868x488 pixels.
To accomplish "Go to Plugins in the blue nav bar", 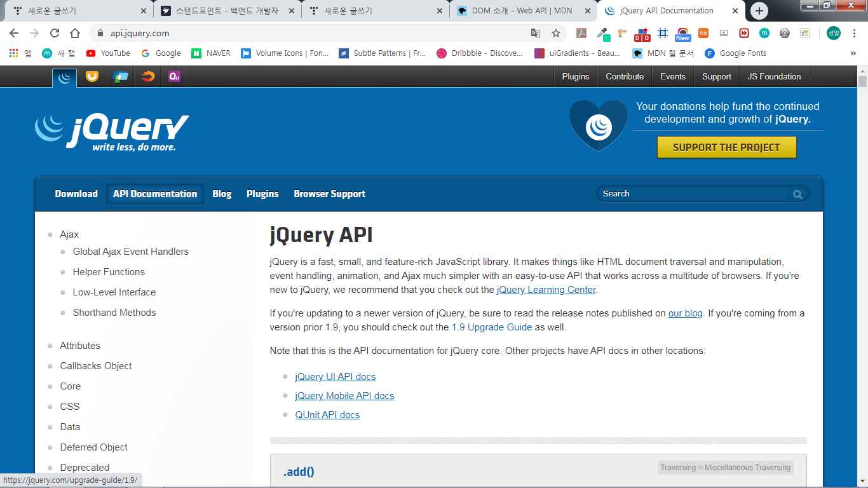I will tap(262, 194).
